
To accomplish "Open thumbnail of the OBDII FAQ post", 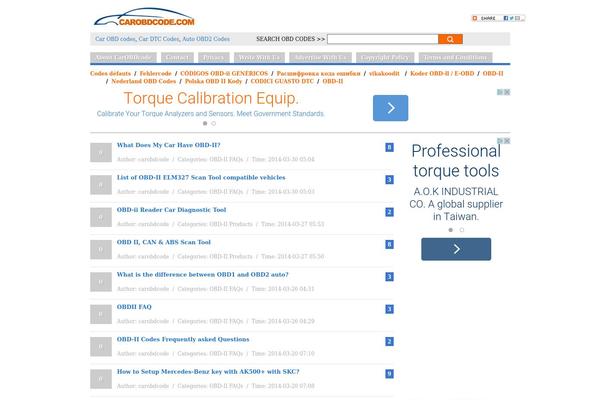I will coord(101,314).
